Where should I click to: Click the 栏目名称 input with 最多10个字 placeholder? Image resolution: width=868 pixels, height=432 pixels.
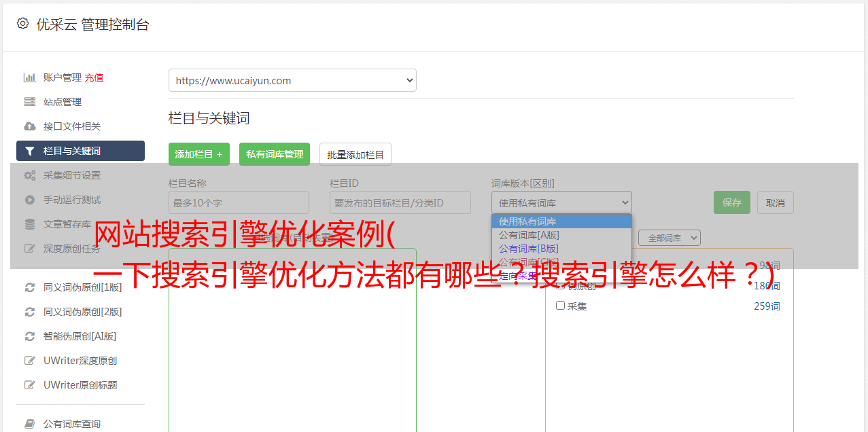[x=239, y=202]
